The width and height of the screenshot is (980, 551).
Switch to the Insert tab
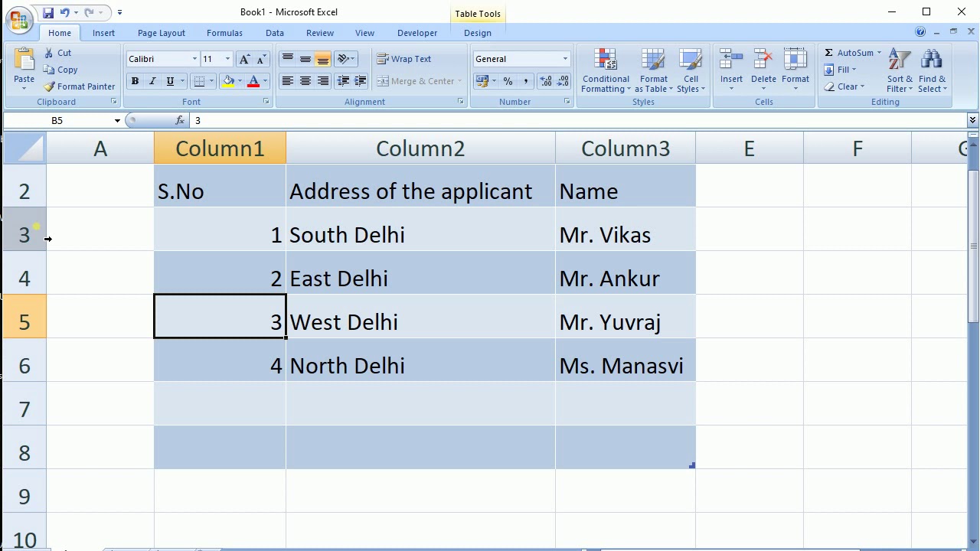103,33
